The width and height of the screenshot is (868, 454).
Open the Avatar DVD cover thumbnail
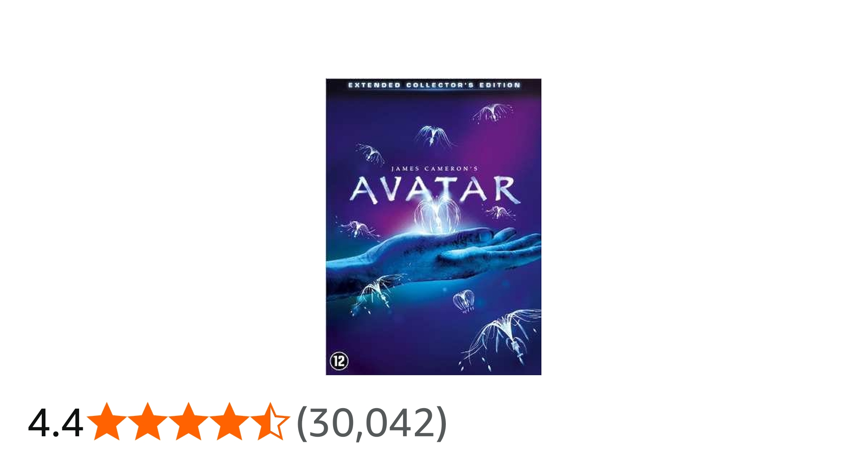(x=434, y=227)
